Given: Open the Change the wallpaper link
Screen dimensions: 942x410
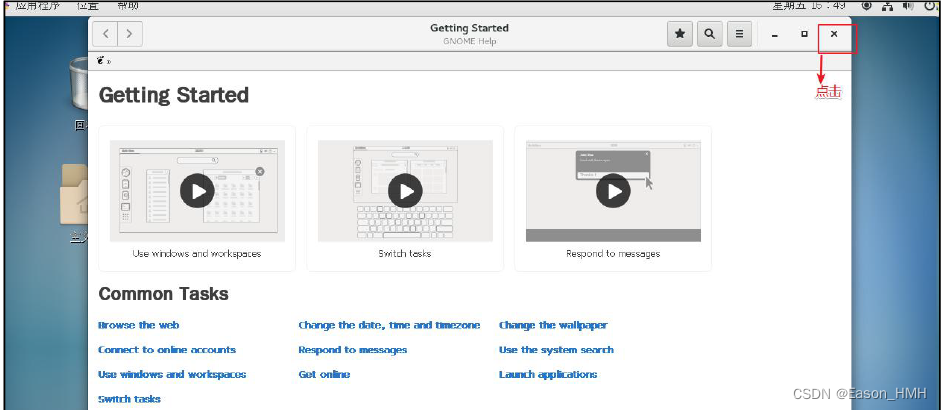Looking at the screenshot, I should tap(553, 325).
